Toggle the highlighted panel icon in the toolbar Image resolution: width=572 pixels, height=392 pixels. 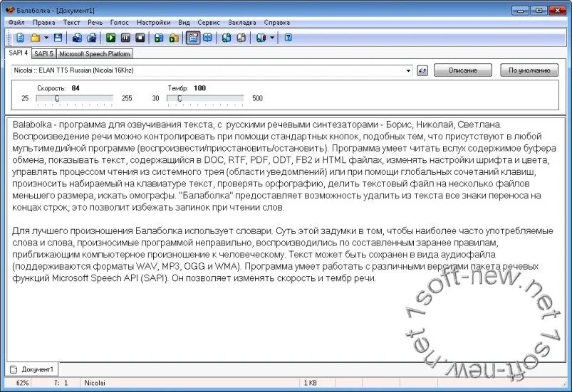pyautogui.click(x=193, y=38)
